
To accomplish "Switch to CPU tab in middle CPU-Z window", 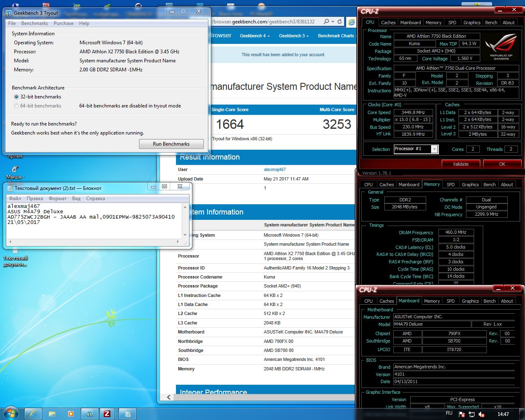I will coord(368,185).
